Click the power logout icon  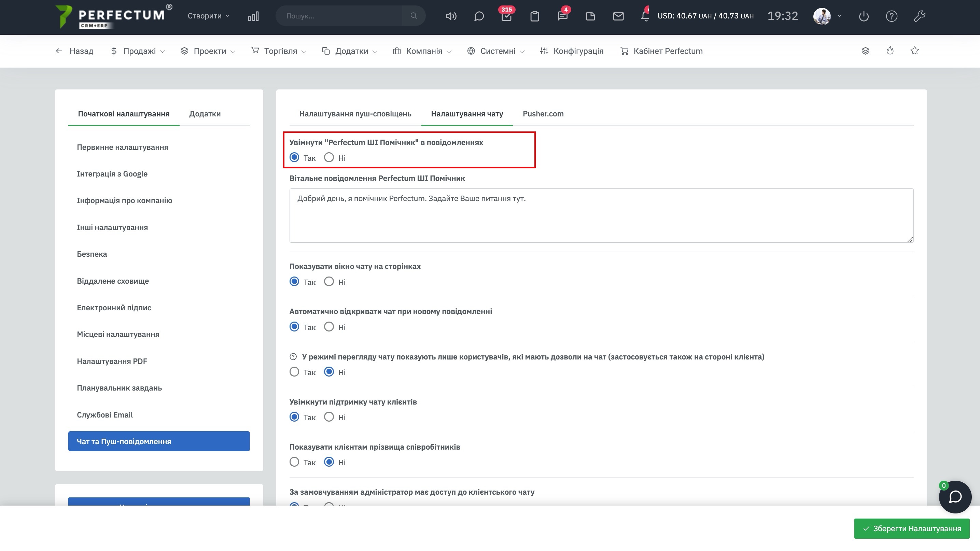(864, 16)
